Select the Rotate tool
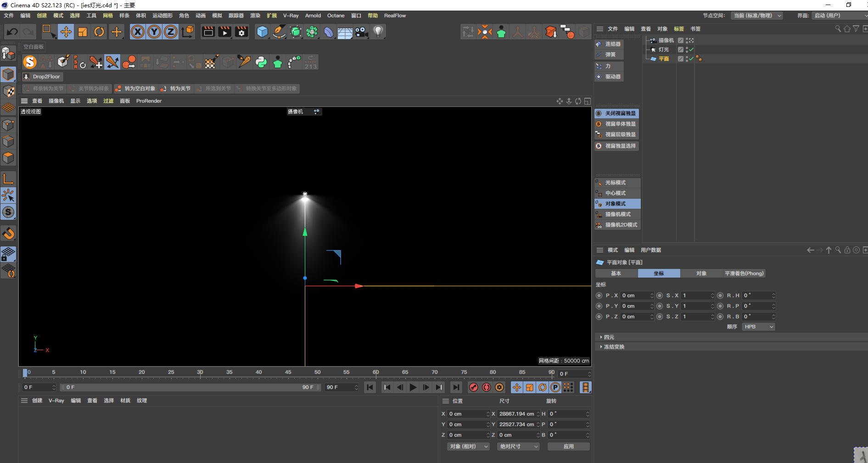The width and height of the screenshot is (868, 463). tap(99, 32)
